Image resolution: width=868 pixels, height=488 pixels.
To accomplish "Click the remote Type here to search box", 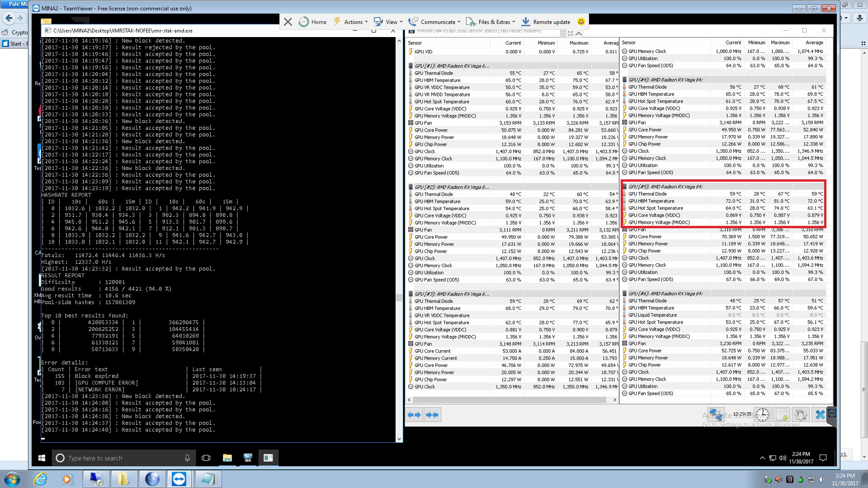I will point(123,458).
